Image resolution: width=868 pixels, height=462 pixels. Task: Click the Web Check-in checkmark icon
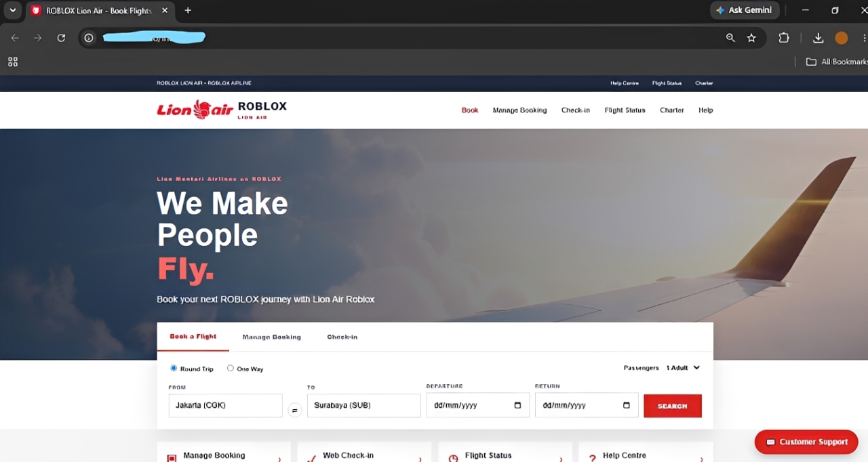[x=312, y=459]
